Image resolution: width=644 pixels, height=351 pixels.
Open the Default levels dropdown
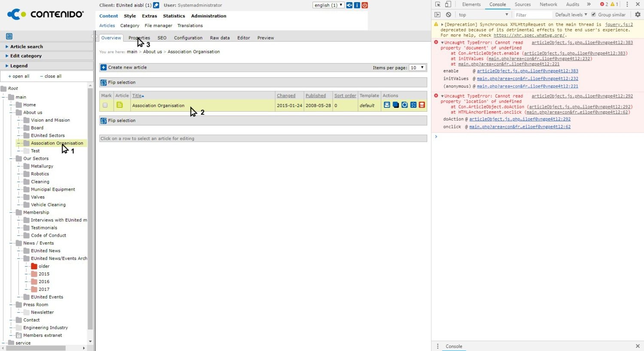571,15
